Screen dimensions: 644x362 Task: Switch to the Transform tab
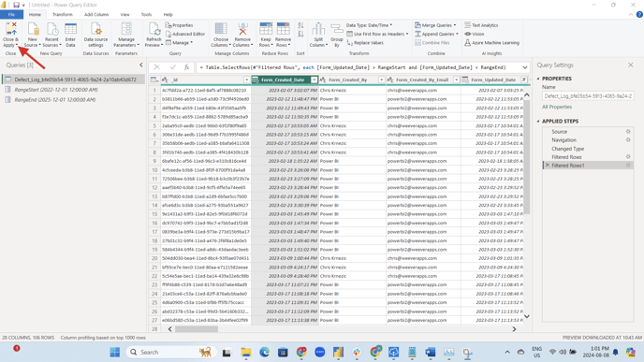point(63,14)
